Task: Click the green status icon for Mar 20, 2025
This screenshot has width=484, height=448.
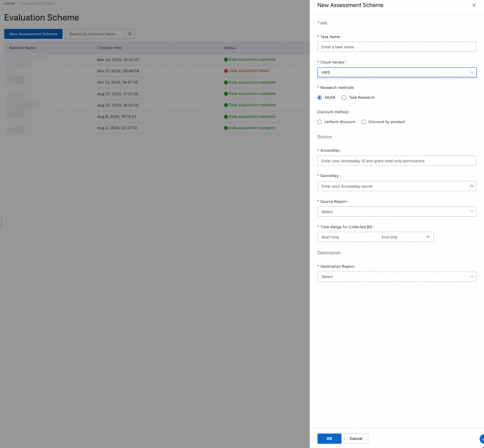Action: (x=226, y=60)
